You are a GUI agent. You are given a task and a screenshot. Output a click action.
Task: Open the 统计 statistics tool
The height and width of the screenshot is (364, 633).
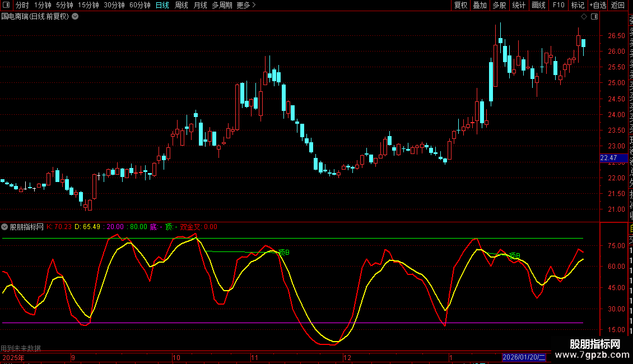coord(519,6)
